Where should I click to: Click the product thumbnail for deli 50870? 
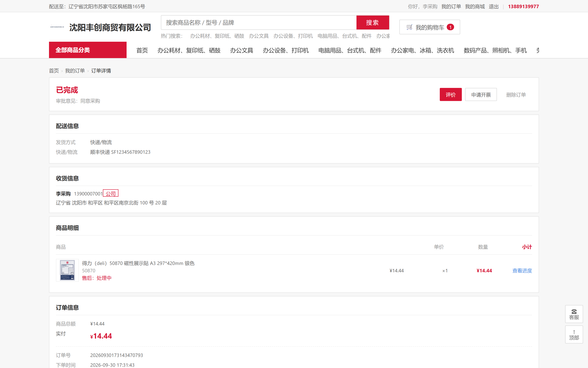(67, 270)
